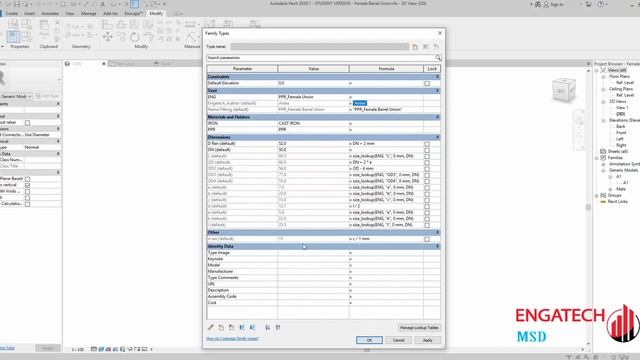Open the View ribbon tab

click(70, 13)
